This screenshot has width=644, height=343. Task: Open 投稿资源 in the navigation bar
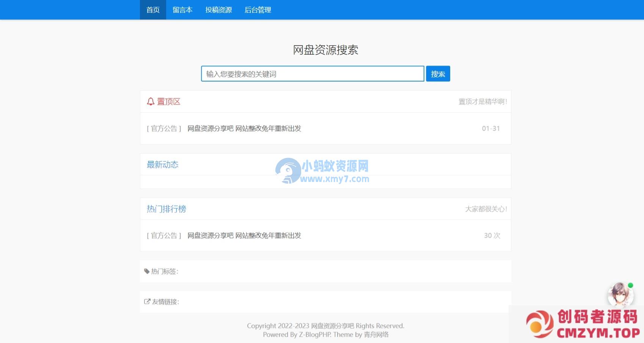click(218, 10)
